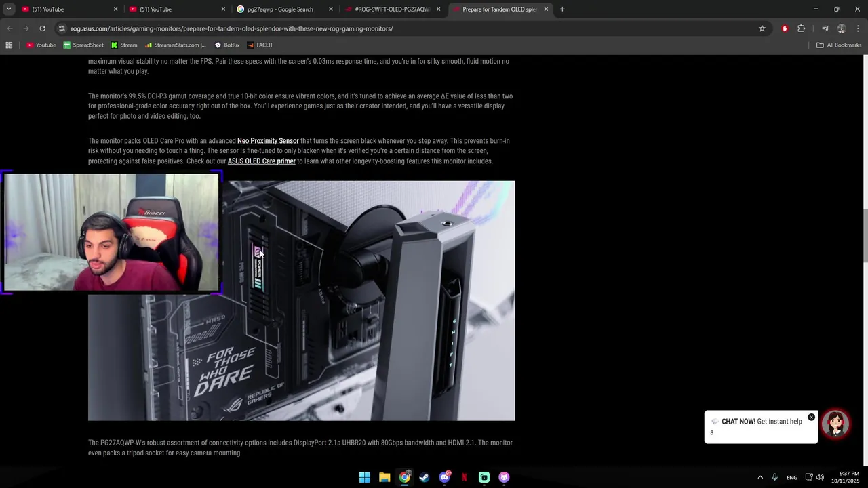Open a new browser tab
Viewport: 868px width, 488px height.
(562, 9)
